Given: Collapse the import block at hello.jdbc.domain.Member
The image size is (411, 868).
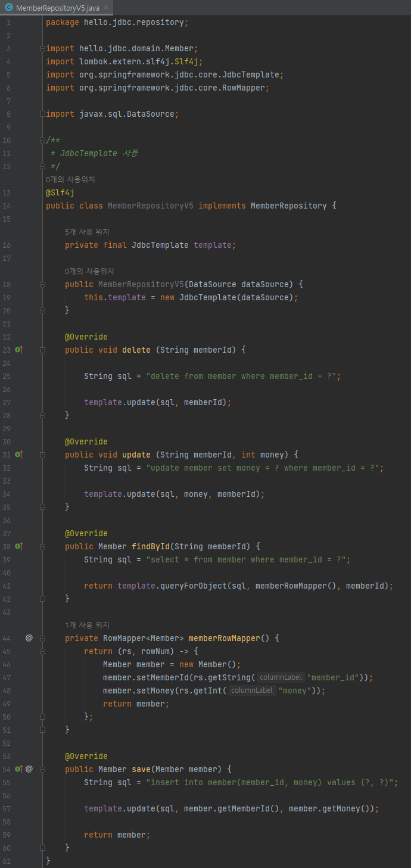Looking at the screenshot, I should [x=42, y=48].
